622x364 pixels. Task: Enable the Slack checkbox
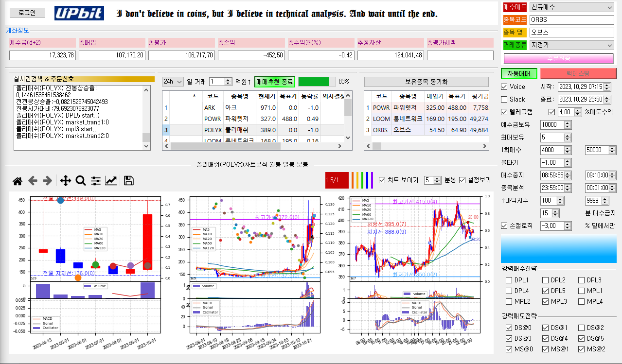point(504,99)
